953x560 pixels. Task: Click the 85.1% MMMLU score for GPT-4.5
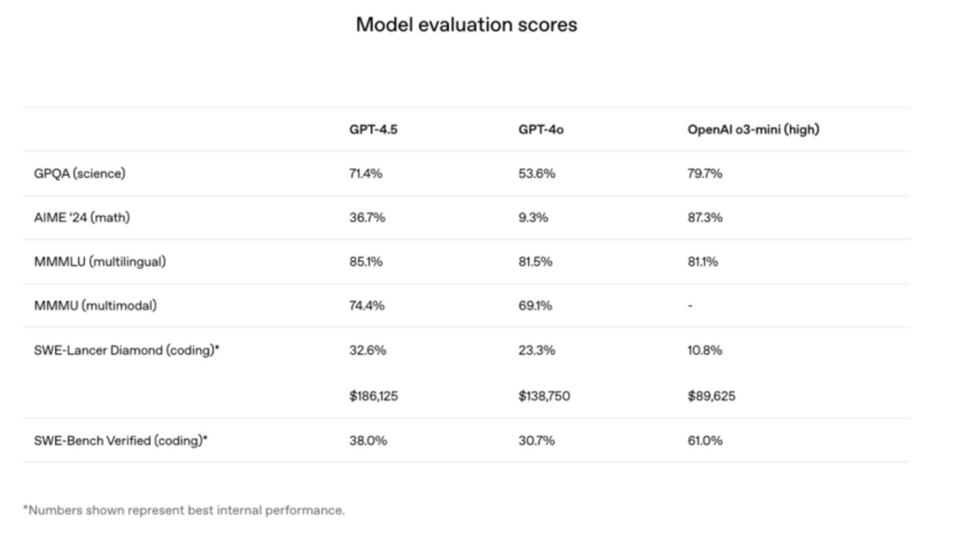click(366, 261)
